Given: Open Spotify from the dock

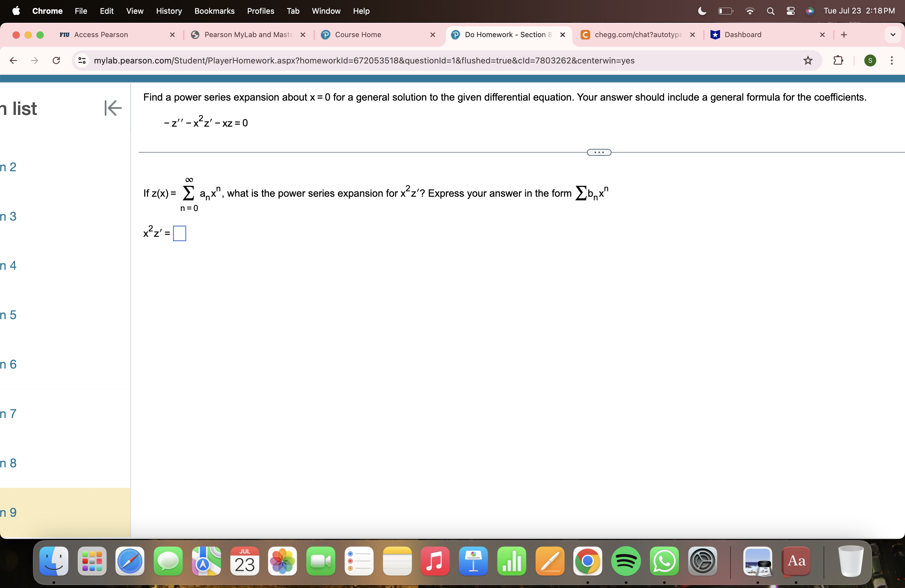Looking at the screenshot, I should click(x=626, y=561).
